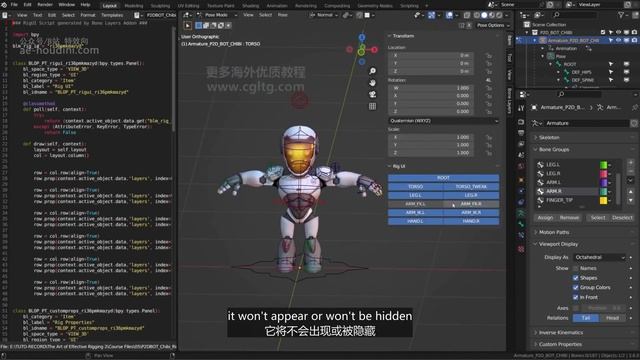Collapse the Rig UI panel
This screenshot has height=360, width=640.
tap(399, 167)
